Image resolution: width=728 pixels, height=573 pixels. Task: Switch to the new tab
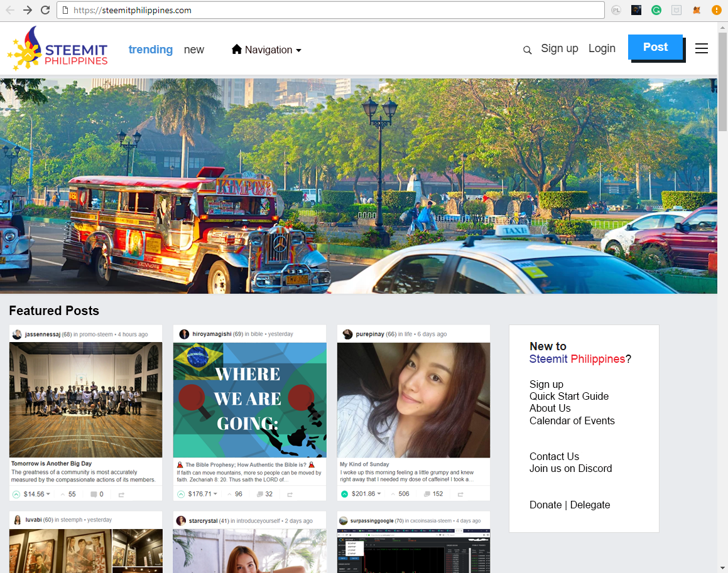click(x=193, y=50)
